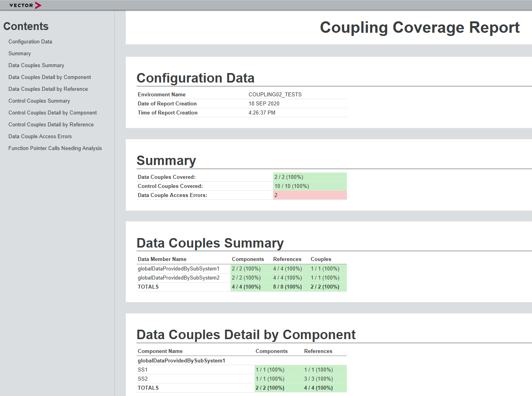Open Function Pointer Calls Needing Analysis link
The image size is (532, 396).
coord(55,148)
